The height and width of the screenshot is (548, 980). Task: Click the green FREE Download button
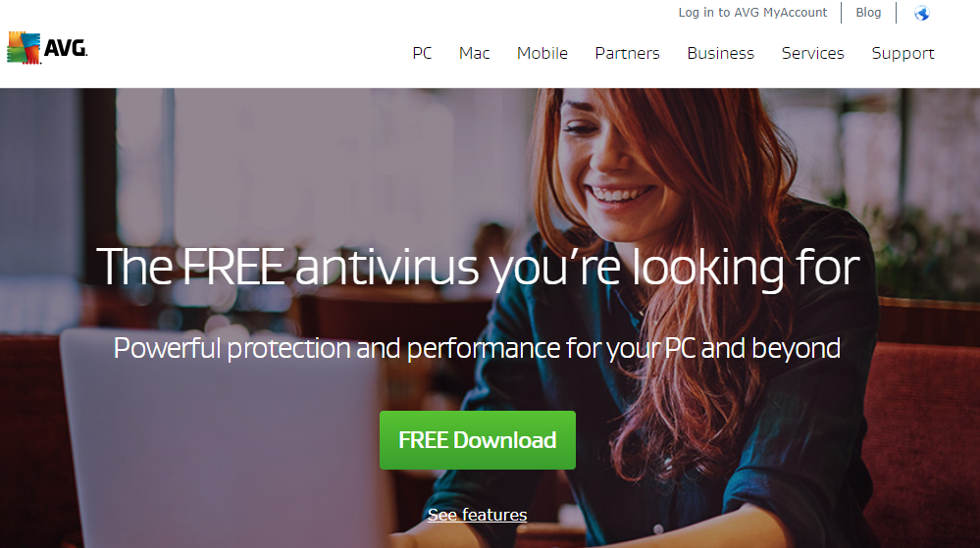point(478,440)
